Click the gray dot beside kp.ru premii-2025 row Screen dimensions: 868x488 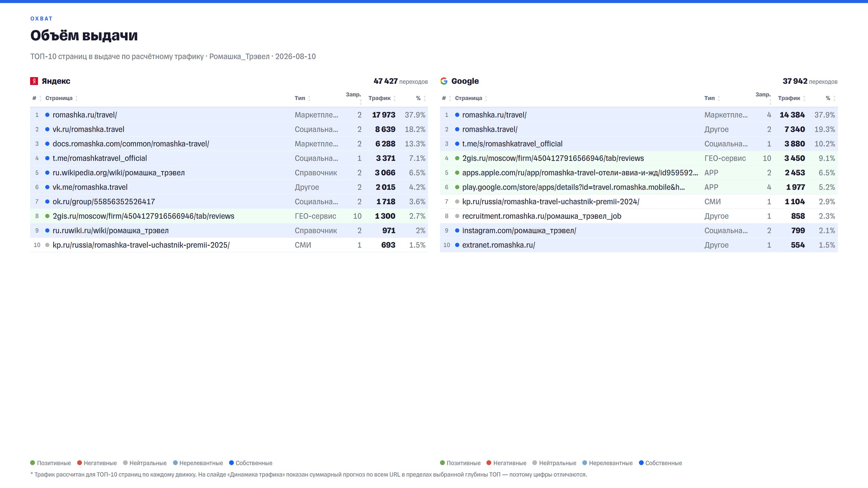(47, 245)
